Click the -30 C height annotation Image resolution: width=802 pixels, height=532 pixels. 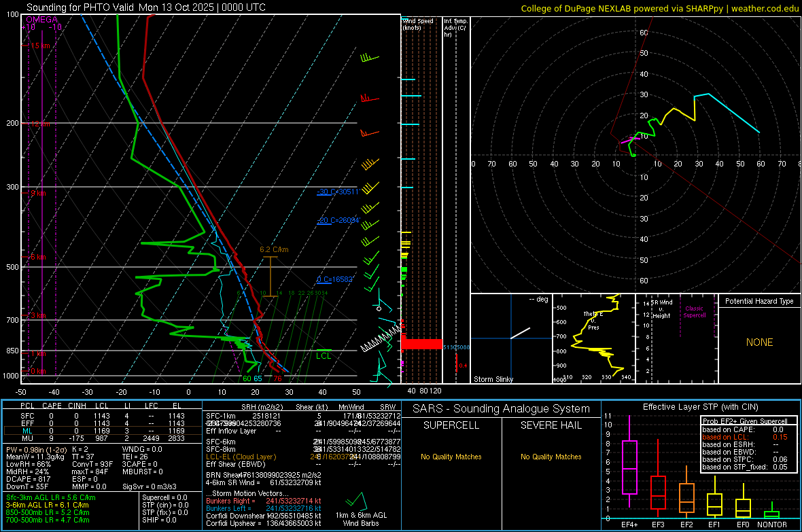coord(338,192)
